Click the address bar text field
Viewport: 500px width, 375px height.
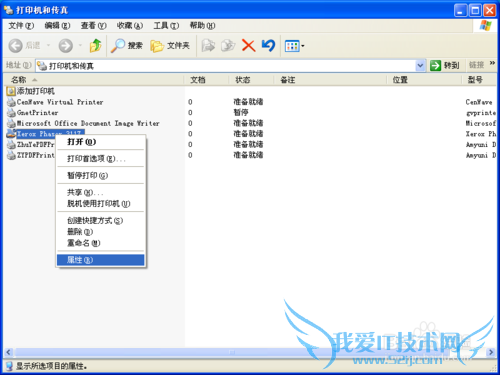(x=226, y=66)
